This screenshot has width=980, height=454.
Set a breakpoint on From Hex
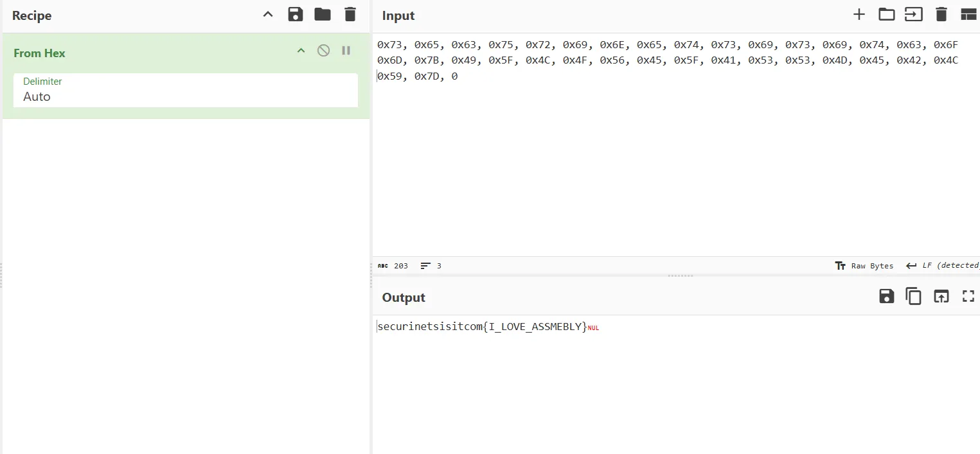[346, 50]
